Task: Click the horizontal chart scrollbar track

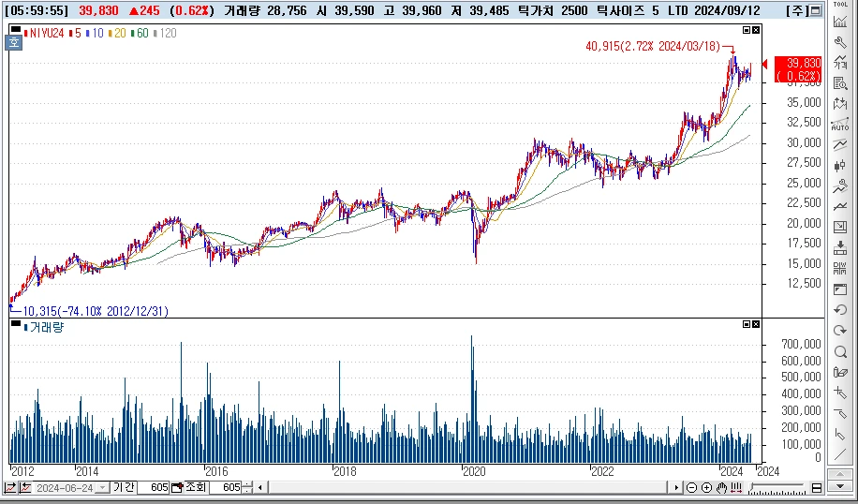Action: [x=467, y=487]
